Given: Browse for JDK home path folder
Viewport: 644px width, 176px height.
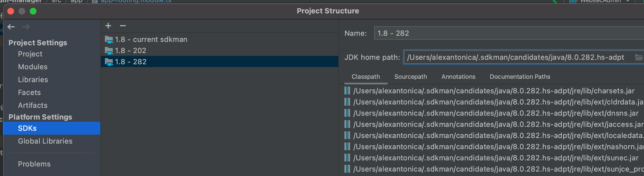Looking at the screenshot, I should pos(638,57).
